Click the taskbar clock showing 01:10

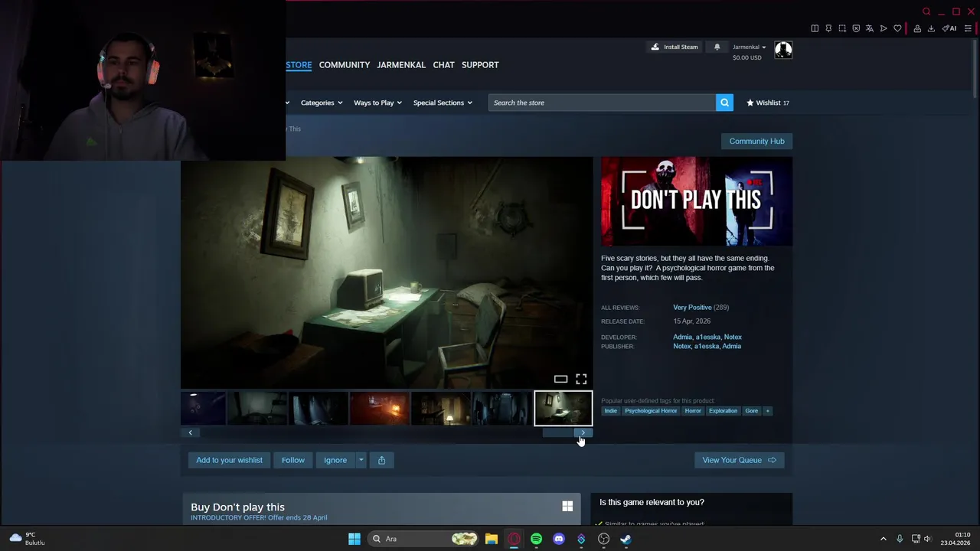click(x=955, y=539)
